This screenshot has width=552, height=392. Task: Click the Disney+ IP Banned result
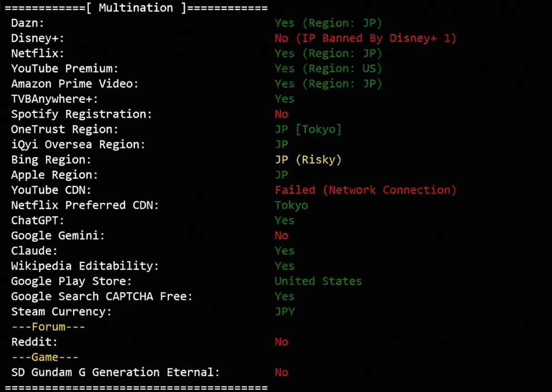(365, 38)
